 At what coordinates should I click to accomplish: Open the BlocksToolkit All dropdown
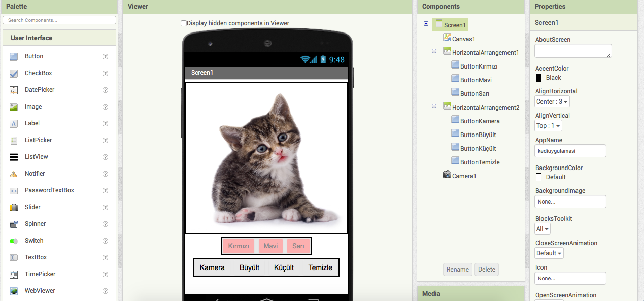[543, 229]
